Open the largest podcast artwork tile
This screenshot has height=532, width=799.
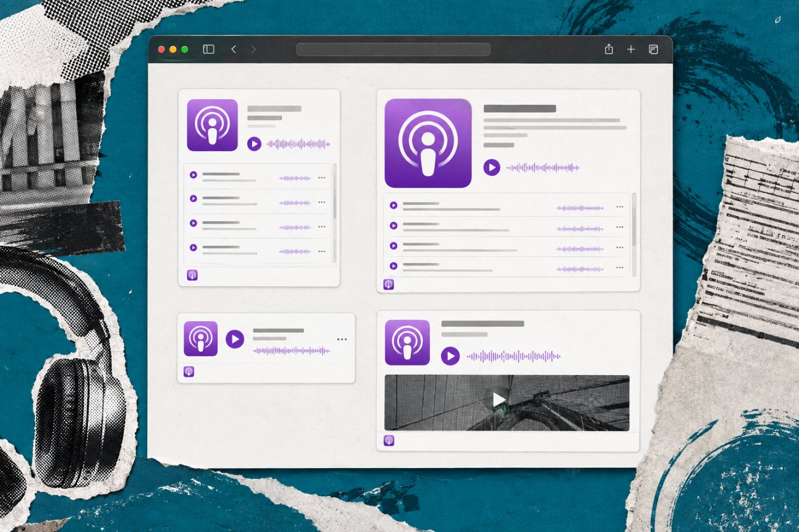[x=428, y=143]
